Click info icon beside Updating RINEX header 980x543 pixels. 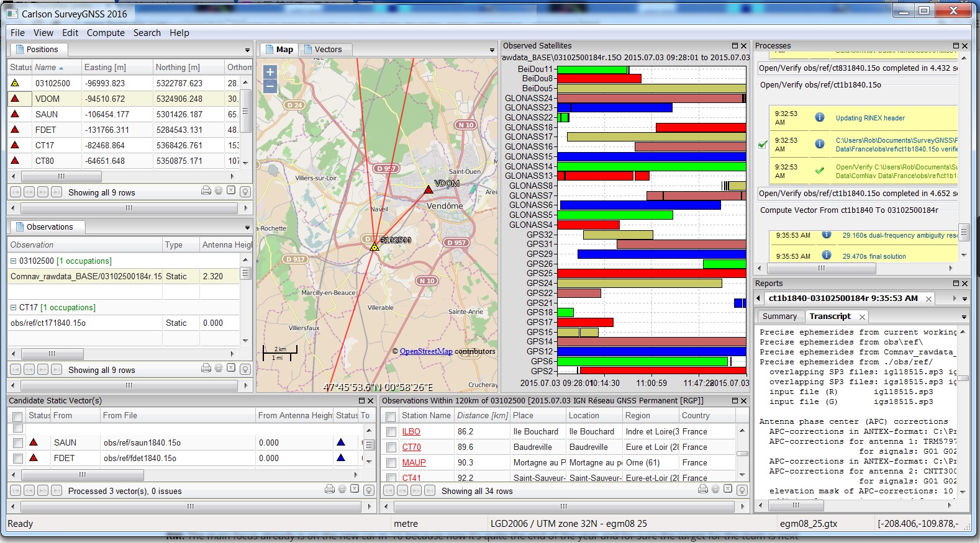click(x=820, y=117)
